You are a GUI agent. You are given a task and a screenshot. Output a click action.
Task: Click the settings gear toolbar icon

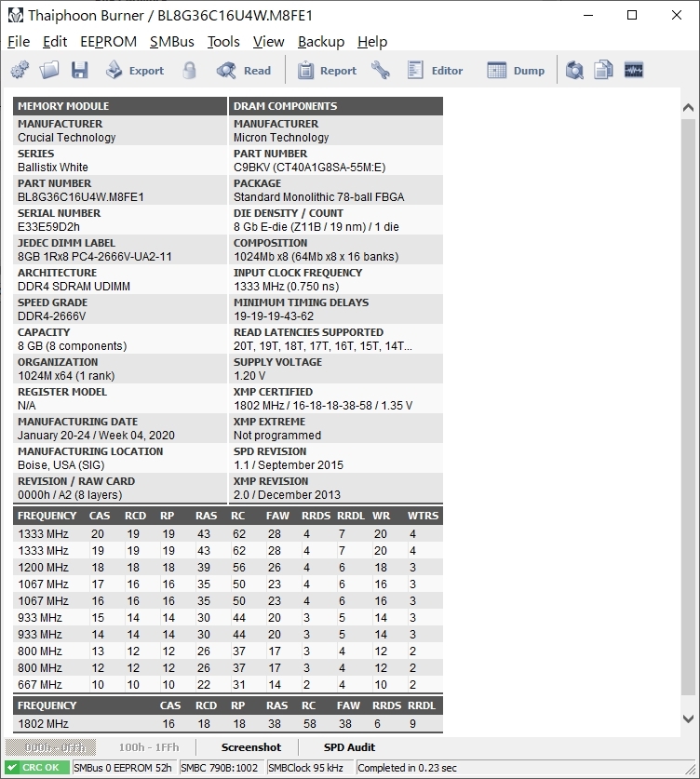[x=20, y=70]
